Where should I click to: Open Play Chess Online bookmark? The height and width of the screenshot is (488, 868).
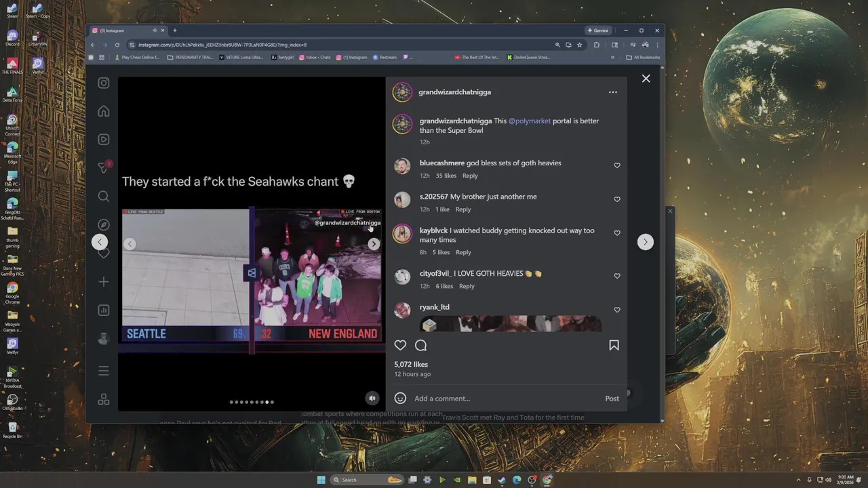[x=137, y=58]
